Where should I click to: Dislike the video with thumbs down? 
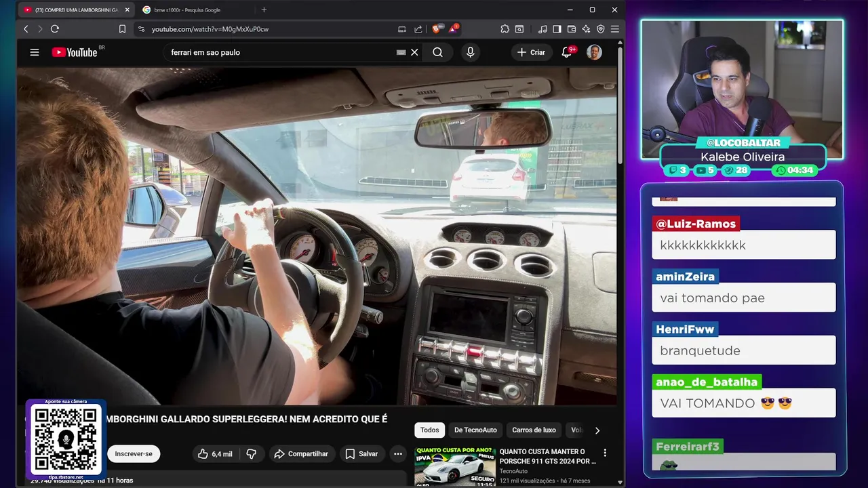point(251,454)
